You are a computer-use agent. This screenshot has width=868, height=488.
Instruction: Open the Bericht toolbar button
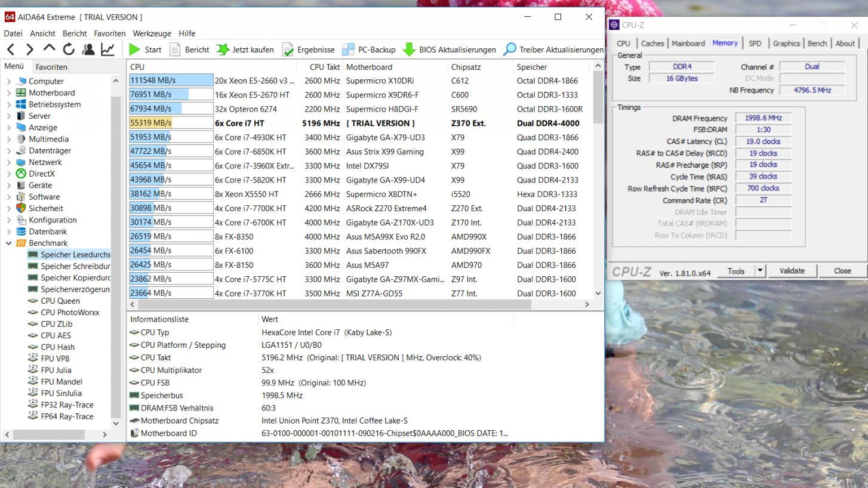[x=189, y=50]
